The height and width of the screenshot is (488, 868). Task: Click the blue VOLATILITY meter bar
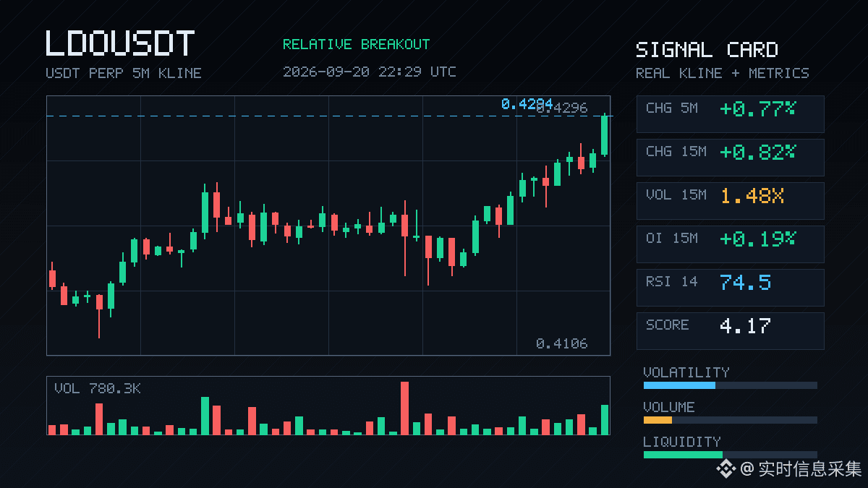(x=679, y=385)
